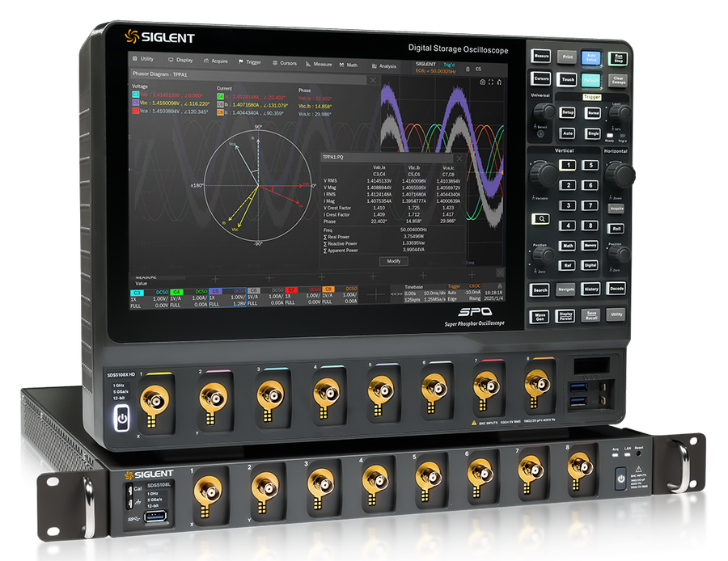
Task: Push the Decode button
Action: point(616,289)
